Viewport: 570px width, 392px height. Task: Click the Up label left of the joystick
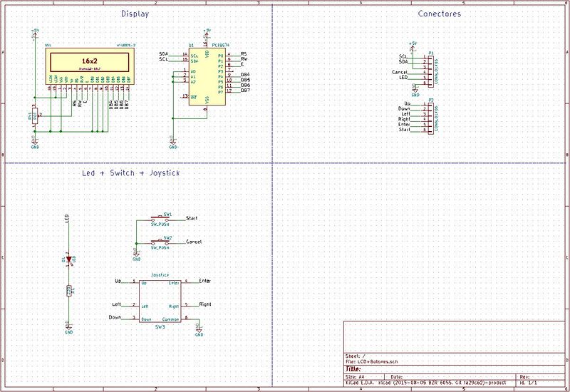[x=118, y=281]
